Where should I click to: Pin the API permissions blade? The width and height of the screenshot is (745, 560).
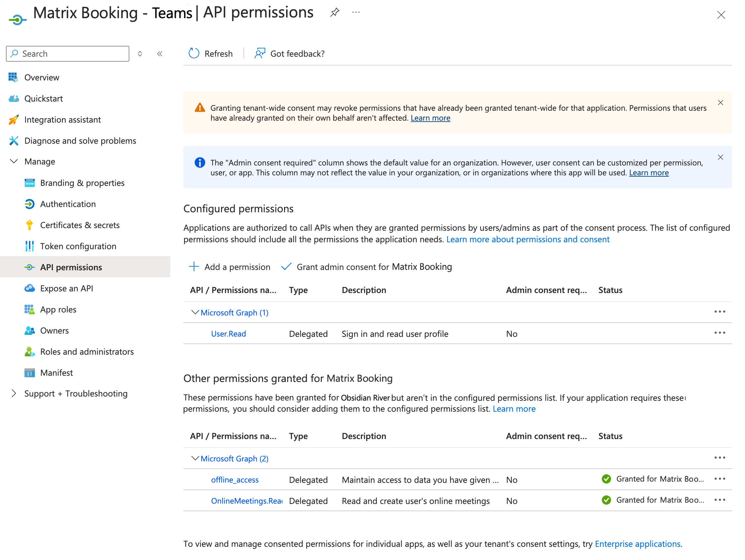click(x=335, y=13)
